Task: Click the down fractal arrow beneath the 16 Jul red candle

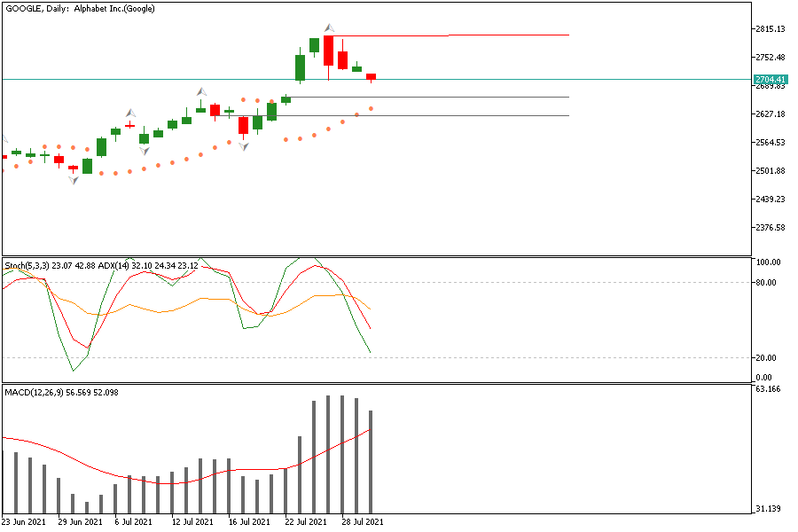Action: [x=245, y=146]
